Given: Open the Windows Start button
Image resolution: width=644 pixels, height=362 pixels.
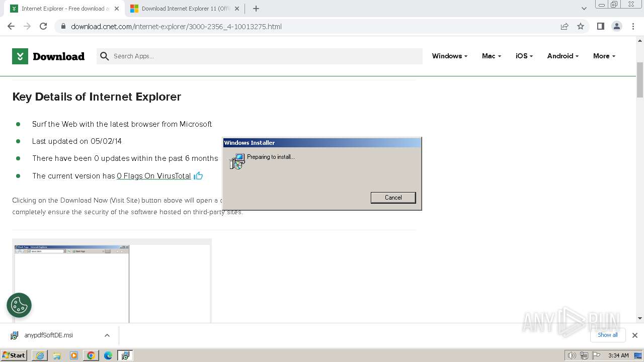Looking at the screenshot, I should pyautogui.click(x=14, y=355).
